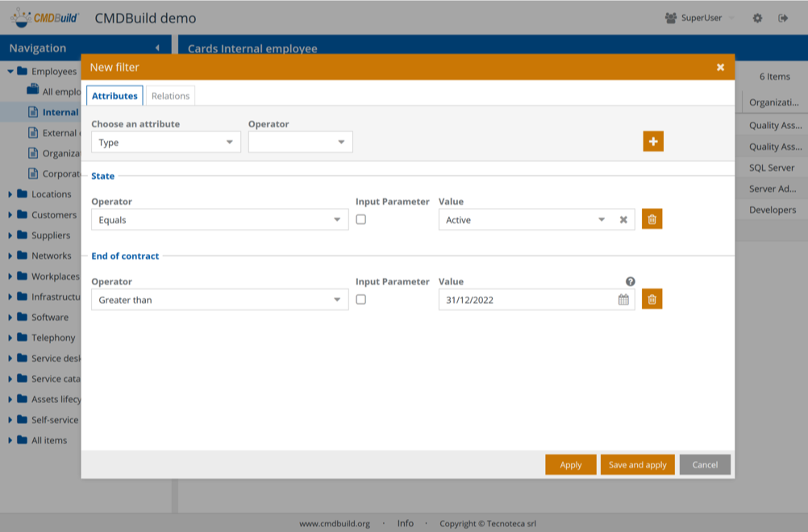Delete the State filter row with trash icon
Image resolution: width=808 pixels, height=532 pixels.
point(652,219)
